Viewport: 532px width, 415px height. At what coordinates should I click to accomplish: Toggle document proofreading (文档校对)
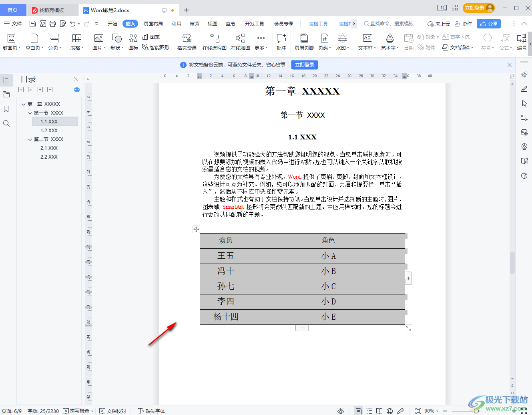pos(113,411)
